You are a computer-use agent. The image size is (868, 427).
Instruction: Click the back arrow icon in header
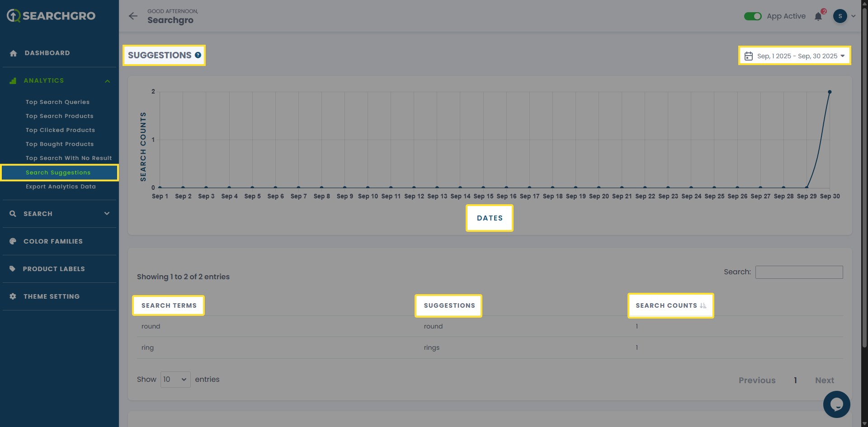tap(133, 16)
